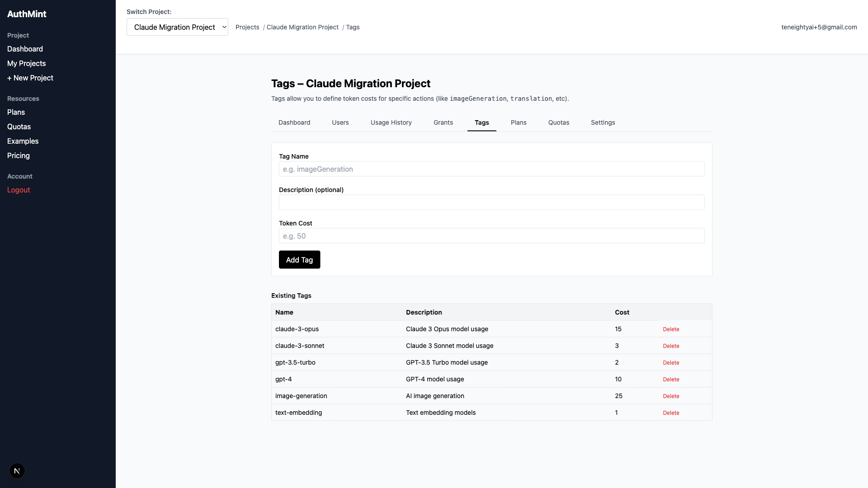Delete the text-embedding tag

click(x=671, y=413)
